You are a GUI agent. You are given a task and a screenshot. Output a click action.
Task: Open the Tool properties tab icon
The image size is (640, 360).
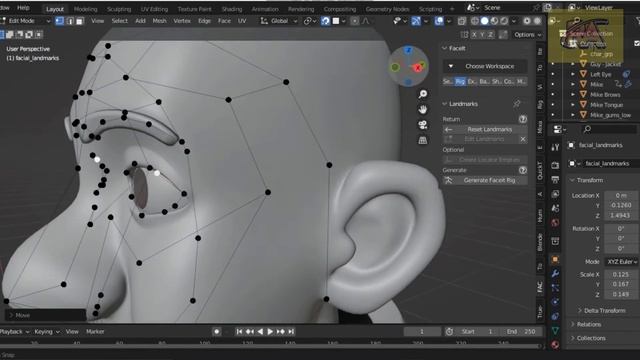coord(555,147)
